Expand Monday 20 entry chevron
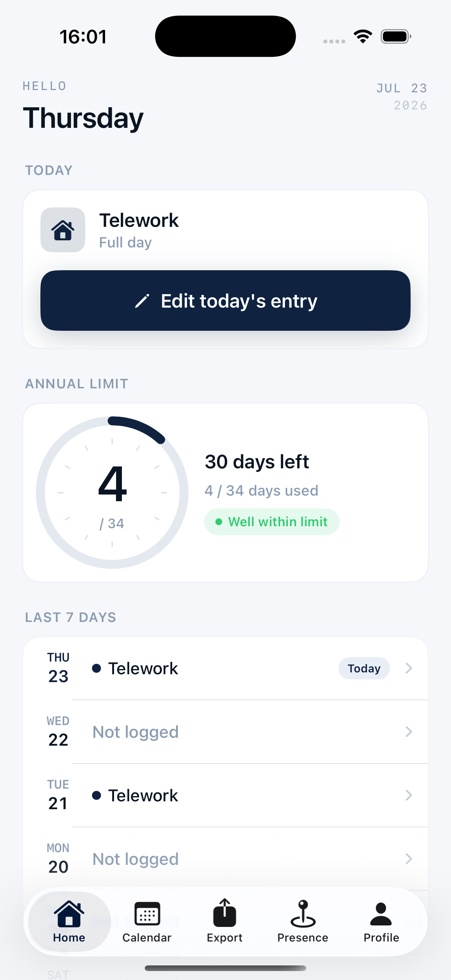Viewport: 451px width, 980px height. point(409,859)
